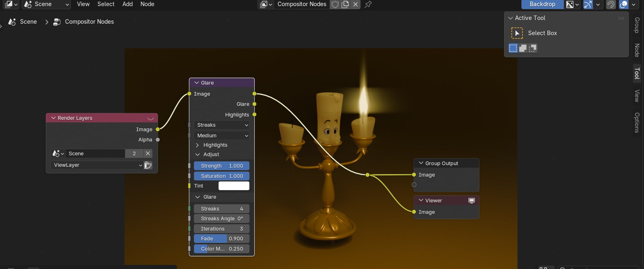
Task: Click the Render Layers Image output socket
Action: 158,129
